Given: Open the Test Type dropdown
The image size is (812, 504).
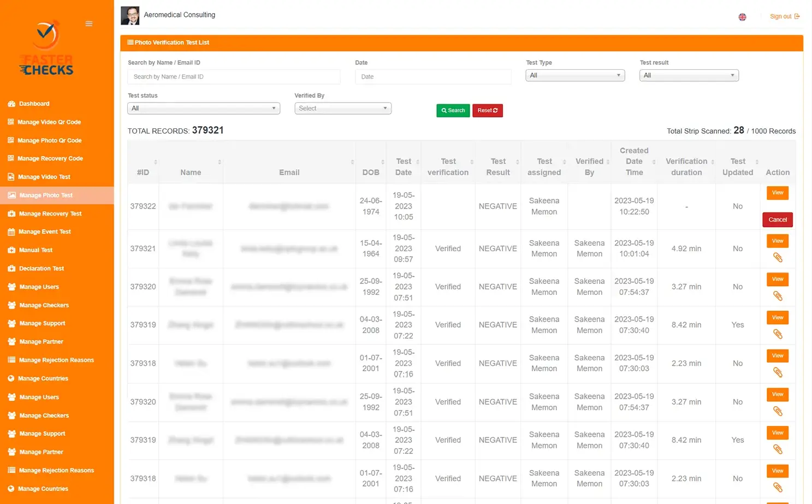Looking at the screenshot, I should point(574,75).
